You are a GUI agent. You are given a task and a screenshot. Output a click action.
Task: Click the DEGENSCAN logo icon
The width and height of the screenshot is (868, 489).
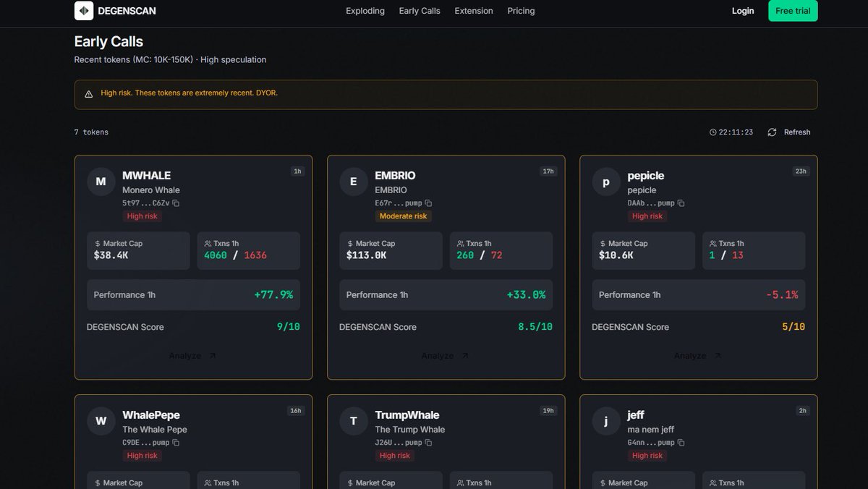84,11
